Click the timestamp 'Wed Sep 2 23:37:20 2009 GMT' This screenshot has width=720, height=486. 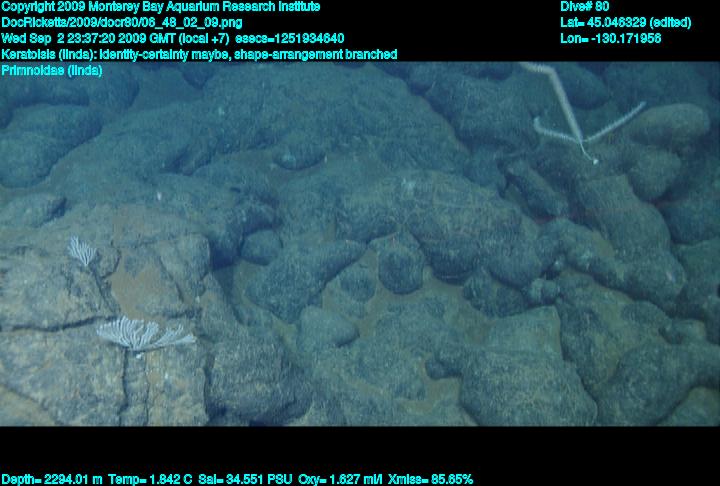click(88, 39)
